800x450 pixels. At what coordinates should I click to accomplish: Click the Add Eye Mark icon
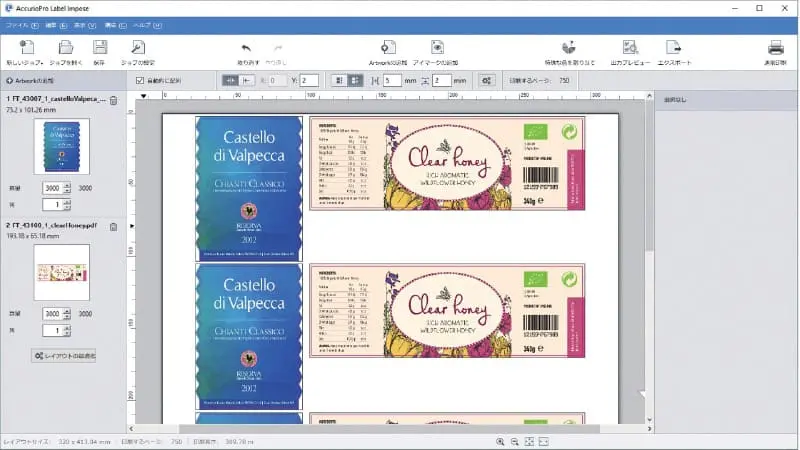click(437, 47)
